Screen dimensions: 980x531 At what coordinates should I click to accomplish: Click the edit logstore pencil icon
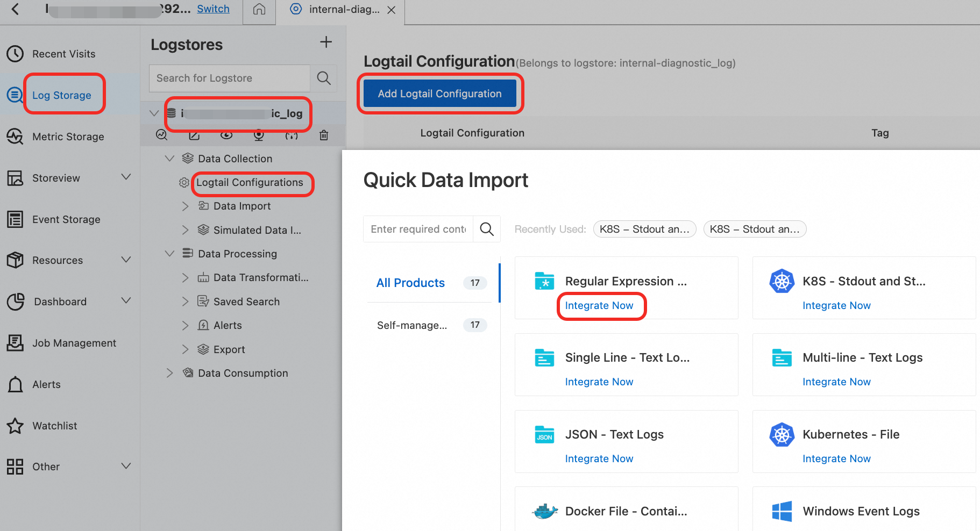194,135
